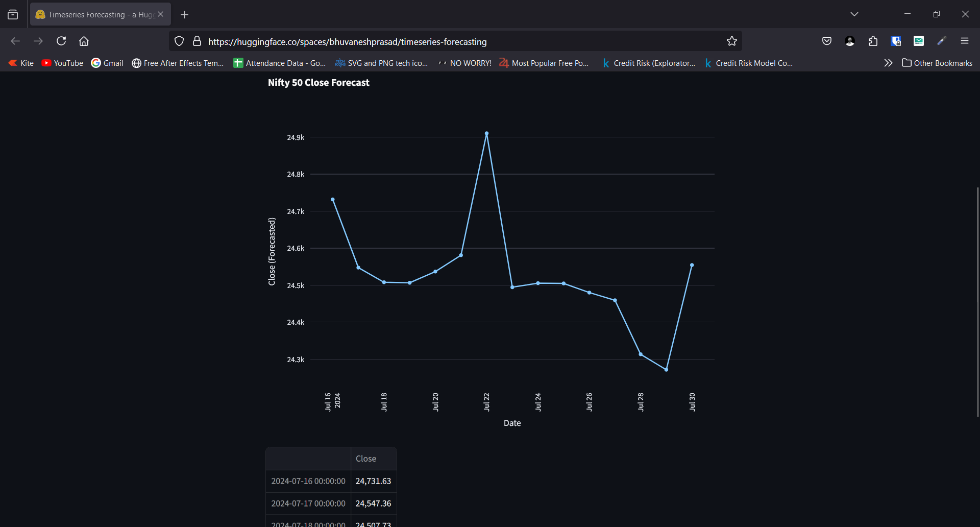
Task: Click the Jul 16 first data point
Action: (x=333, y=200)
